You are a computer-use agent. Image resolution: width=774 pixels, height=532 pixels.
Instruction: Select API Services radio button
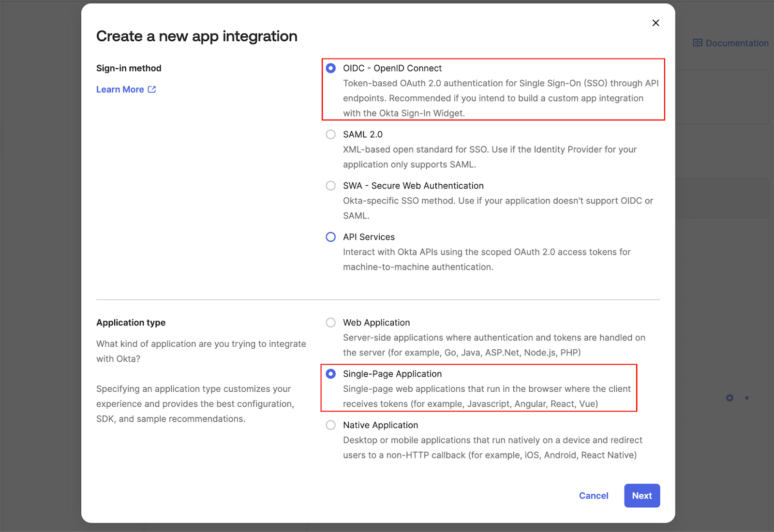(331, 237)
